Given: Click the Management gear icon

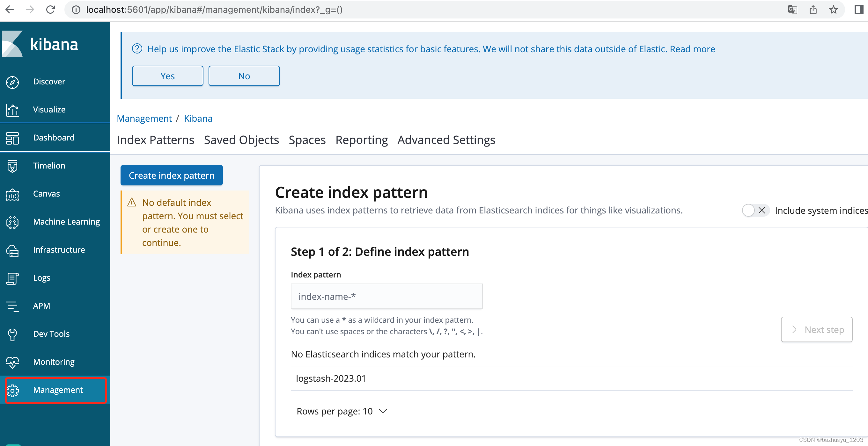Looking at the screenshot, I should coord(12,391).
